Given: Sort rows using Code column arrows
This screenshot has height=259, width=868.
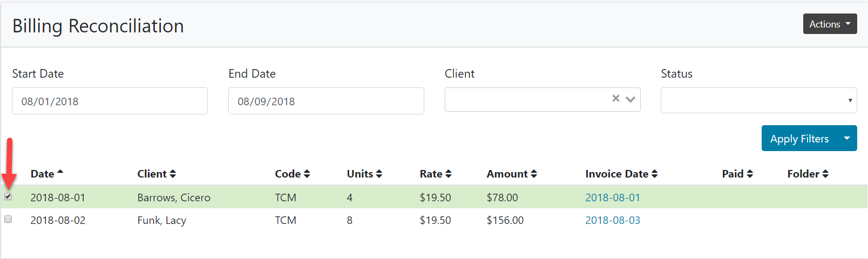Looking at the screenshot, I should coord(307,174).
